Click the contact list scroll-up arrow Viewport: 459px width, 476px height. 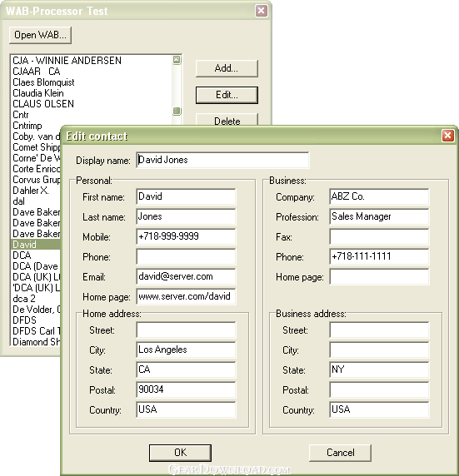pos(177,60)
